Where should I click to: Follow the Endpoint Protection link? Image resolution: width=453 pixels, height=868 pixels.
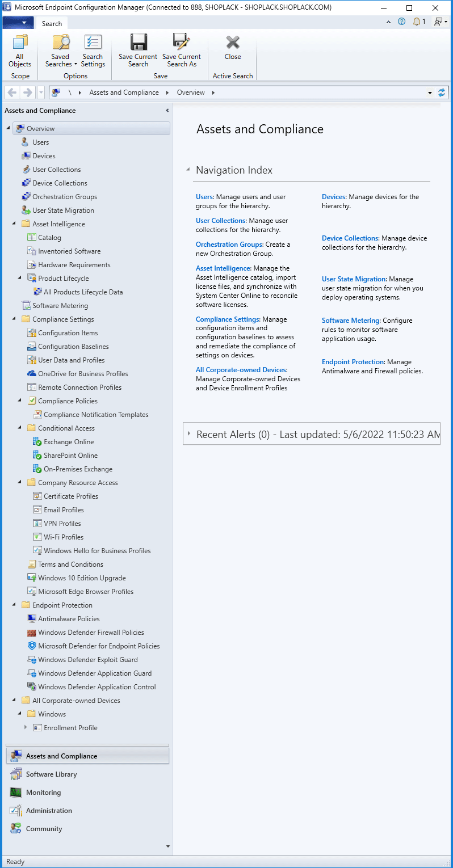353,362
